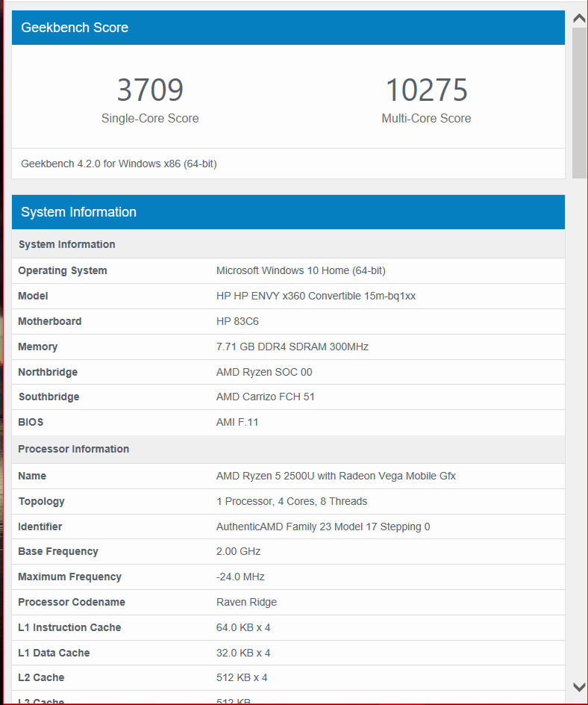Click the gray System Information subsection heading
Viewport: 588px width, 705px height.
click(67, 244)
